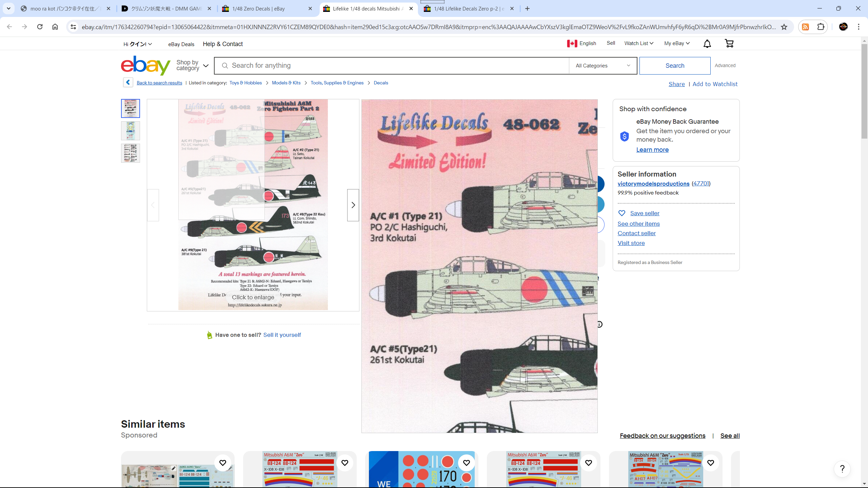Open Toys & Hobbies breadcrumb
The width and height of the screenshot is (868, 488).
[245, 83]
